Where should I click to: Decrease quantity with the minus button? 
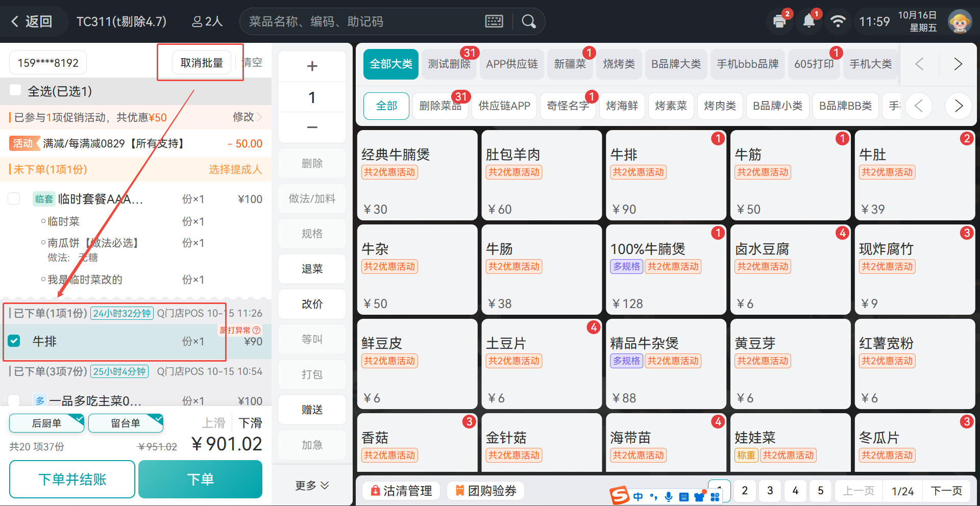click(x=312, y=127)
